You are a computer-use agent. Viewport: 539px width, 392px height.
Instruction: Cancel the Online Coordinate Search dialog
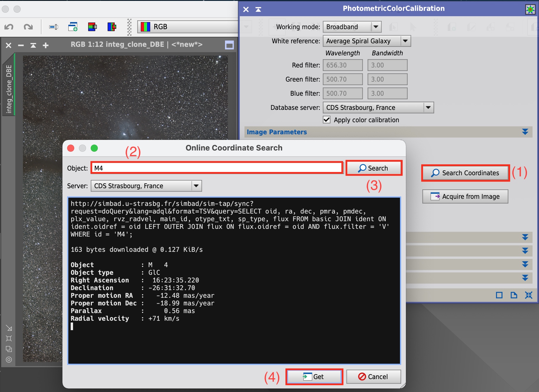[x=373, y=377]
